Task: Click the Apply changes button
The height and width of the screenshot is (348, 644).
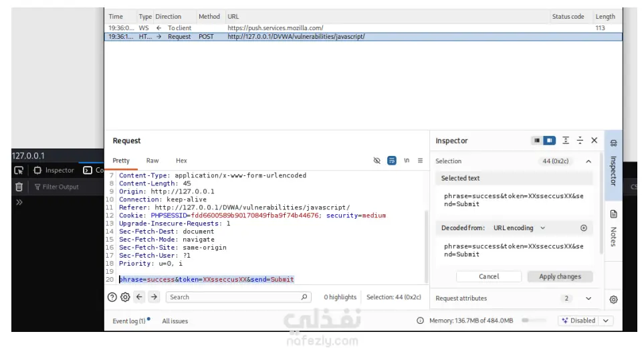Action: (560, 276)
